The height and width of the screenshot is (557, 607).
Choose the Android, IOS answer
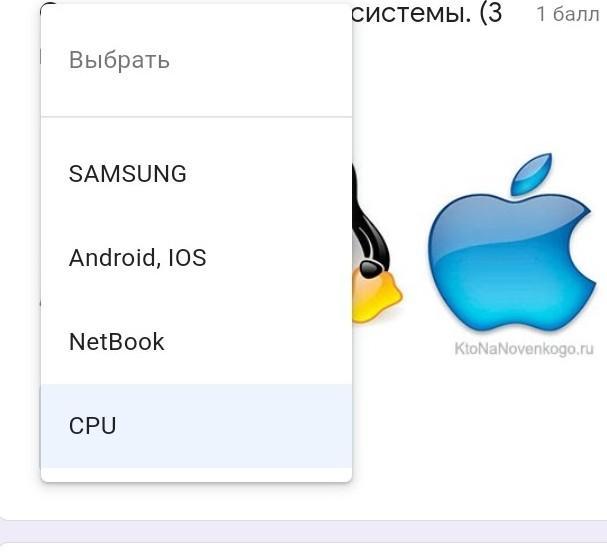[196, 258]
